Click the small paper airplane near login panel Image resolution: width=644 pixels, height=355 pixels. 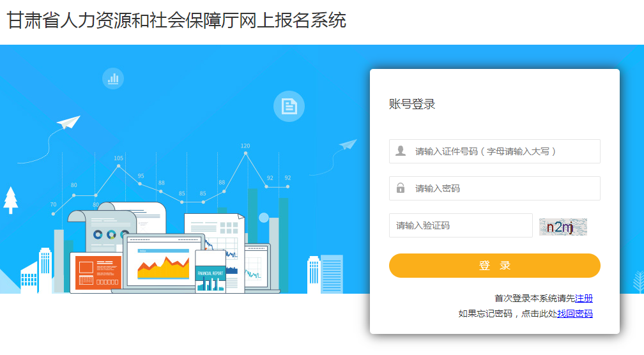(x=348, y=144)
